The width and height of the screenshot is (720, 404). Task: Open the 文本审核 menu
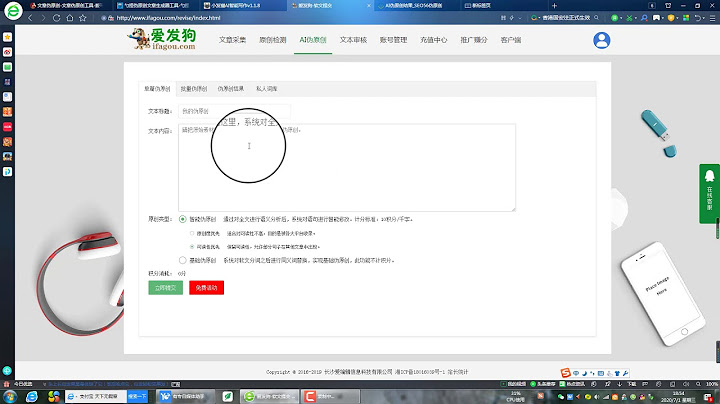(353, 40)
